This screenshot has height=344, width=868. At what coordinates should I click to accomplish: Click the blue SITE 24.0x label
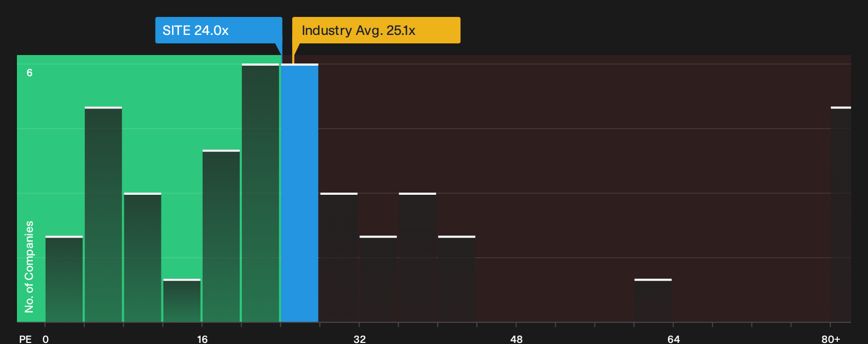(x=219, y=30)
